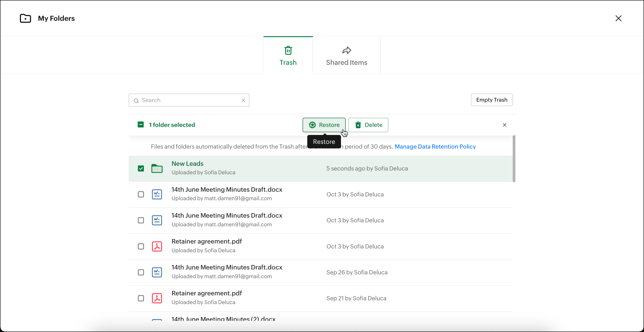Click the Empty Trash button
Screen dimensions: 644x332
[491, 100]
